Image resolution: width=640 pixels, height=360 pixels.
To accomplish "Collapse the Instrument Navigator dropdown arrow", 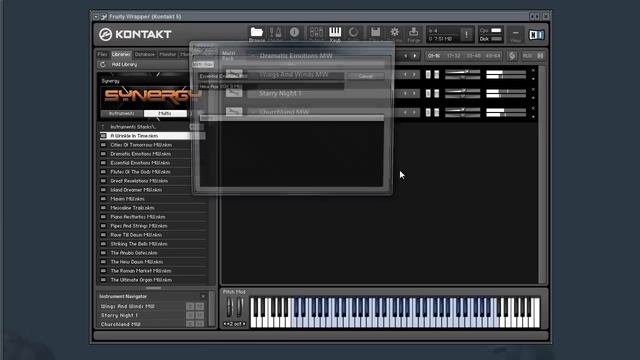I will click(x=203, y=296).
